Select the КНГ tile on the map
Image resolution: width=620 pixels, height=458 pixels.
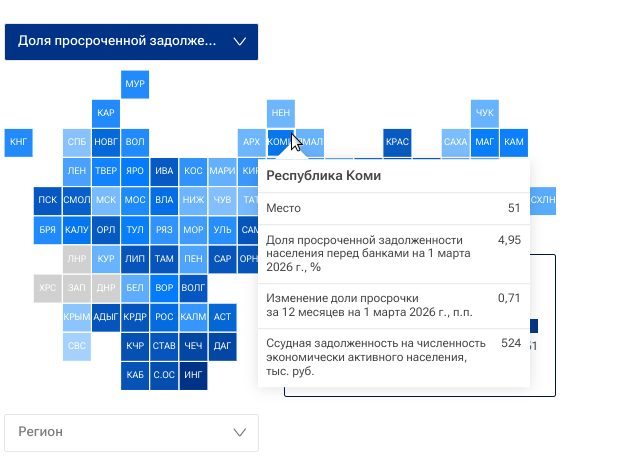tap(19, 142)
